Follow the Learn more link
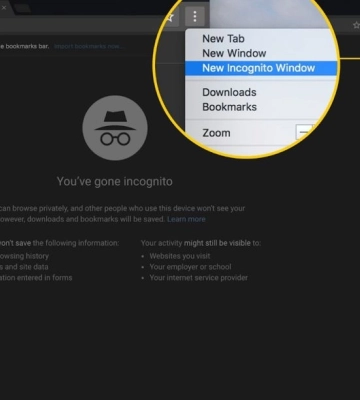 pos(186,219)
